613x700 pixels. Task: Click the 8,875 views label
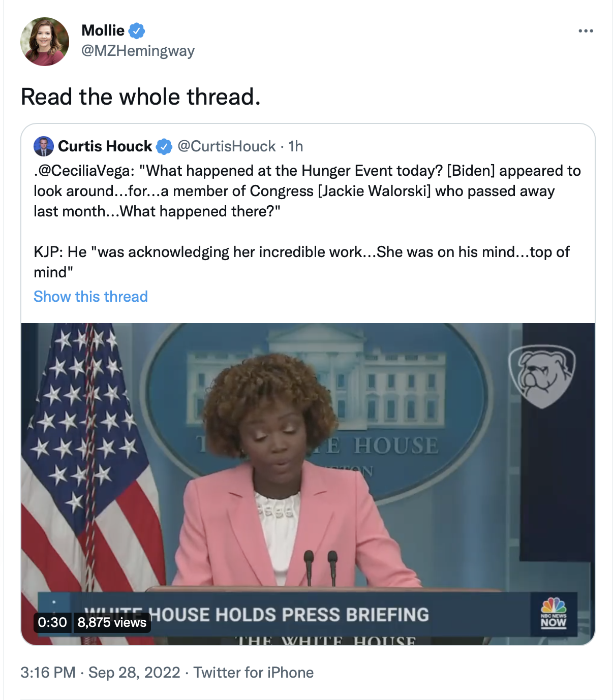(x=112, y=622)
